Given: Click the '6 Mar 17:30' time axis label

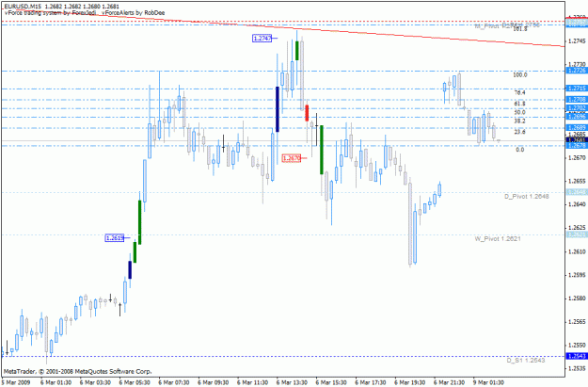Looking at the screenshot, I should [371, 382].
